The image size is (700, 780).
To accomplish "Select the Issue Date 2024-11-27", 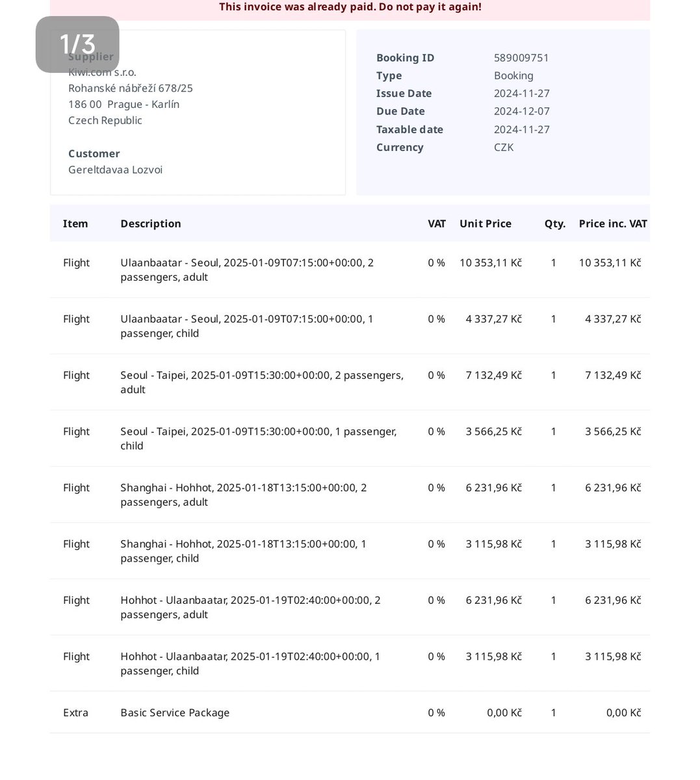I will tap(521, 93).
